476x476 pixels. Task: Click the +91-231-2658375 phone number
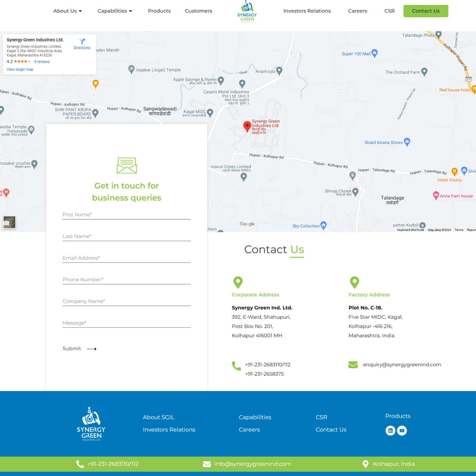tap(264, 374)
